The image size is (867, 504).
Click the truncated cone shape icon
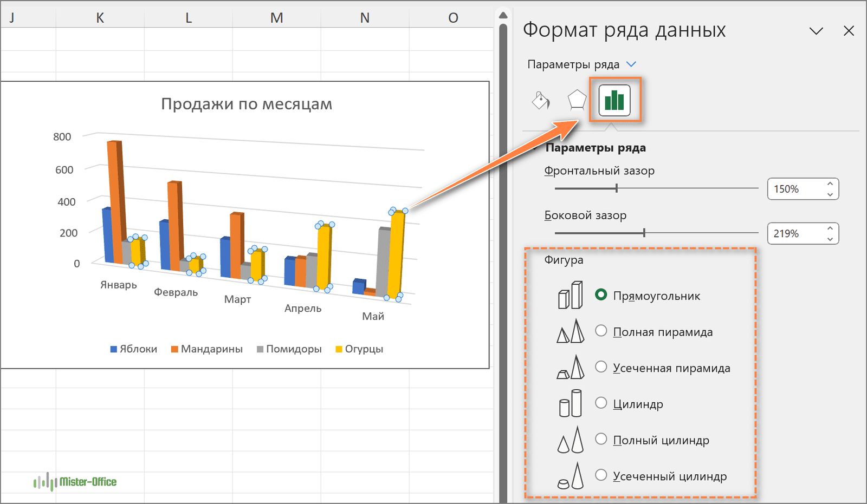pyautogui.click(x=570, y=476)
